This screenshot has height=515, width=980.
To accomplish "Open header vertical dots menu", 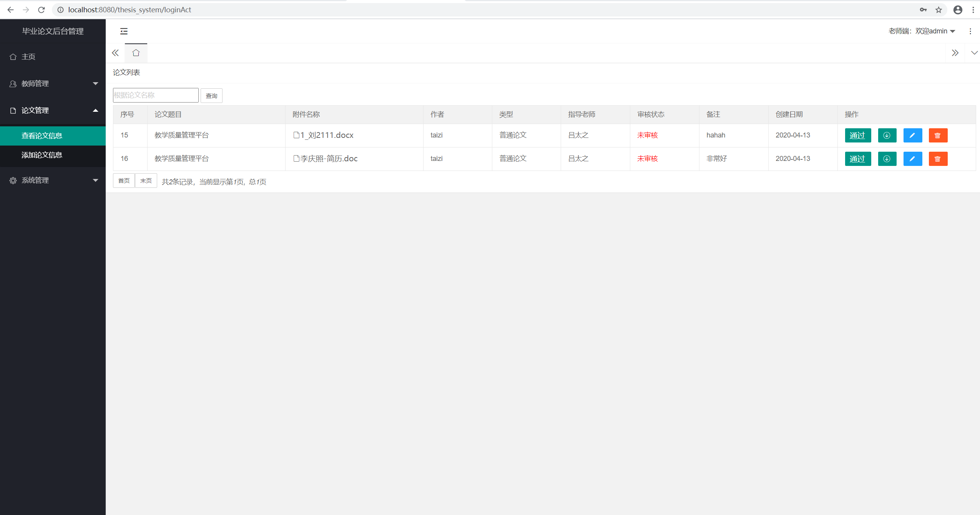I will pyautogui.click(x=970, y=31).
